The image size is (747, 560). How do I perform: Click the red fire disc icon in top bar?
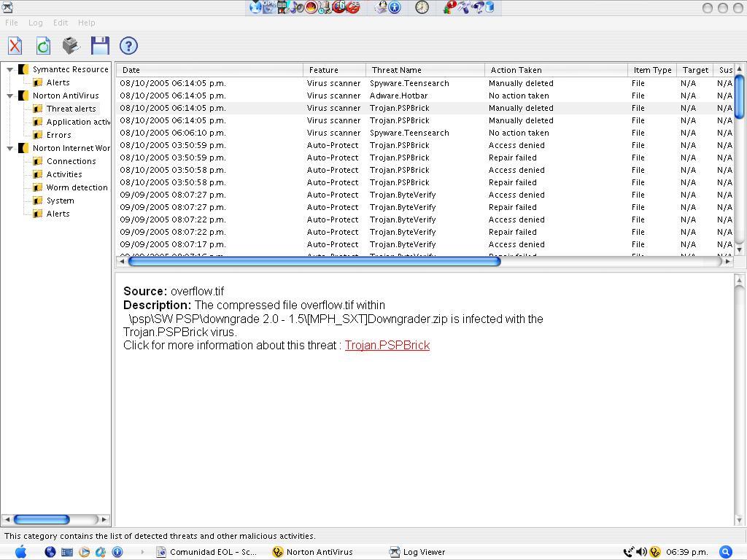[311, 7]
